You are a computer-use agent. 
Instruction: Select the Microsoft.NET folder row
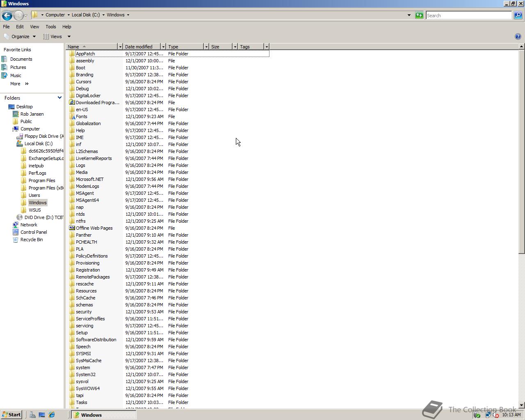tap(167, 179)
